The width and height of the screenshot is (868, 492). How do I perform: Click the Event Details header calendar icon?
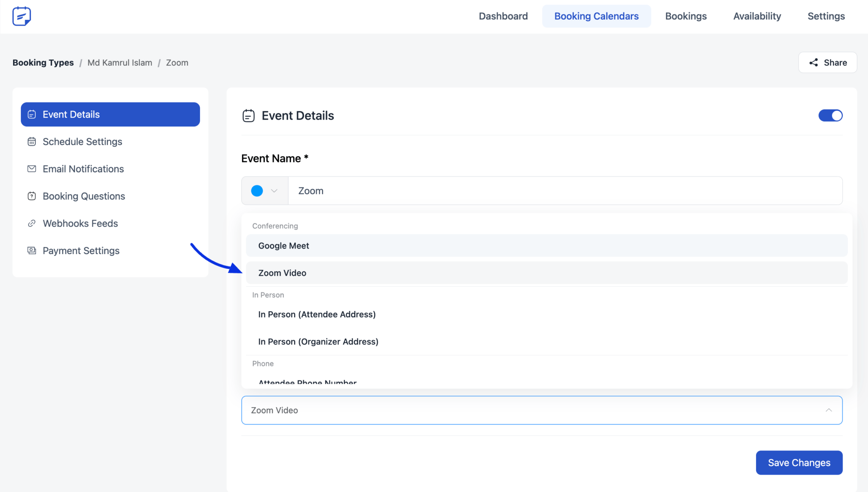(x=248, y=115)
